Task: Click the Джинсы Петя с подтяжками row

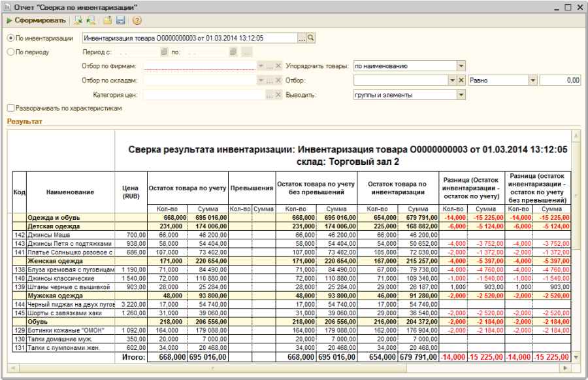Action: pos(291,244)
